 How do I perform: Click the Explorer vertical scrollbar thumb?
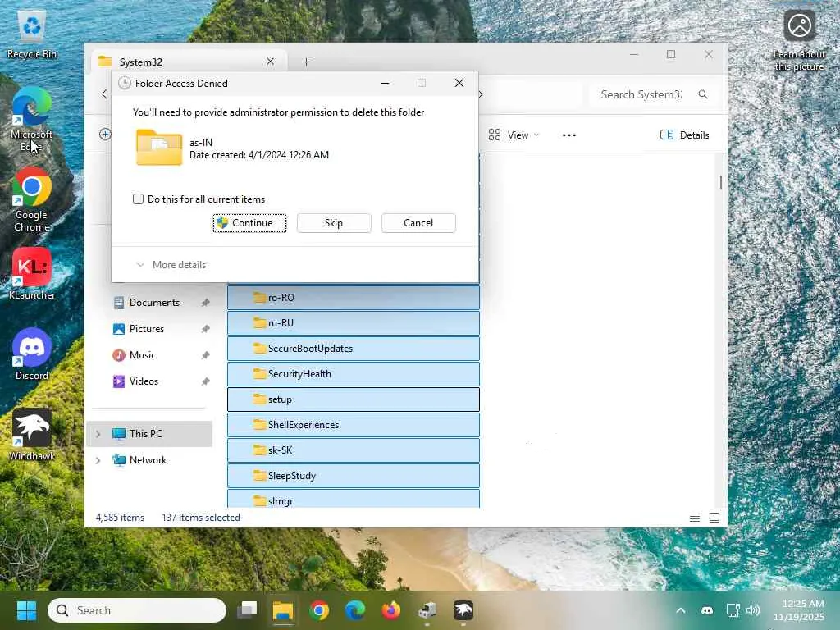coord(720,182)
